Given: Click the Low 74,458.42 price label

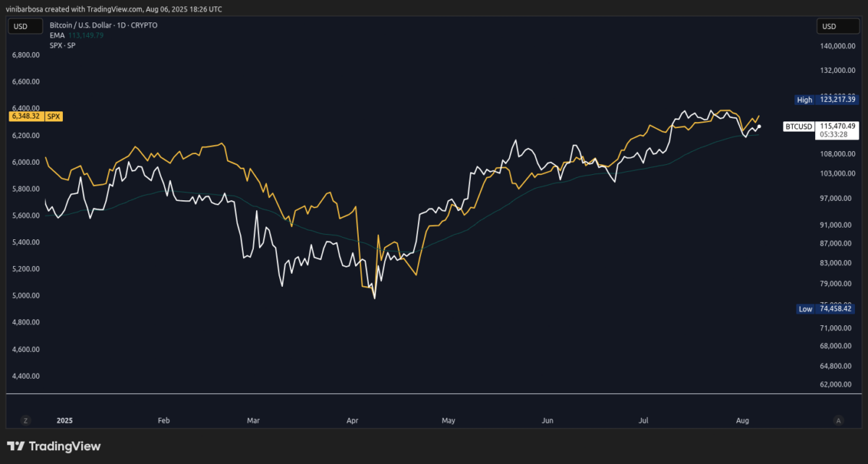Looking at the screenshot, I should click(x=825, y=309).
